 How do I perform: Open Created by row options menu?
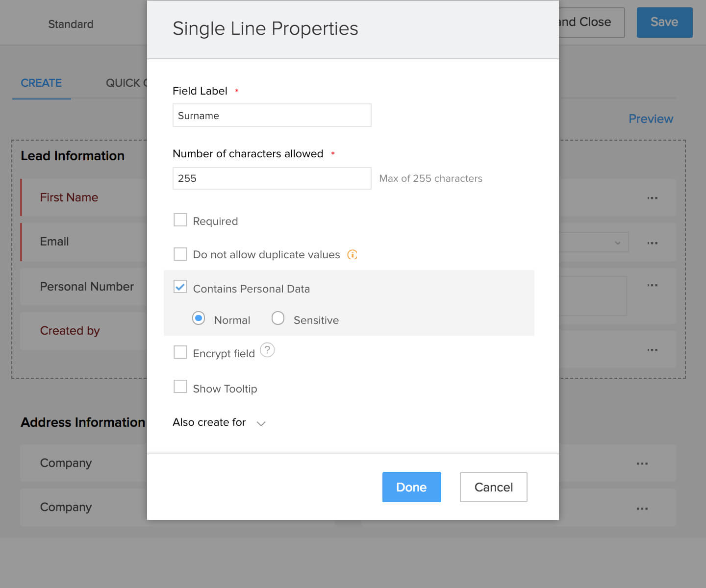coord(652,350)
